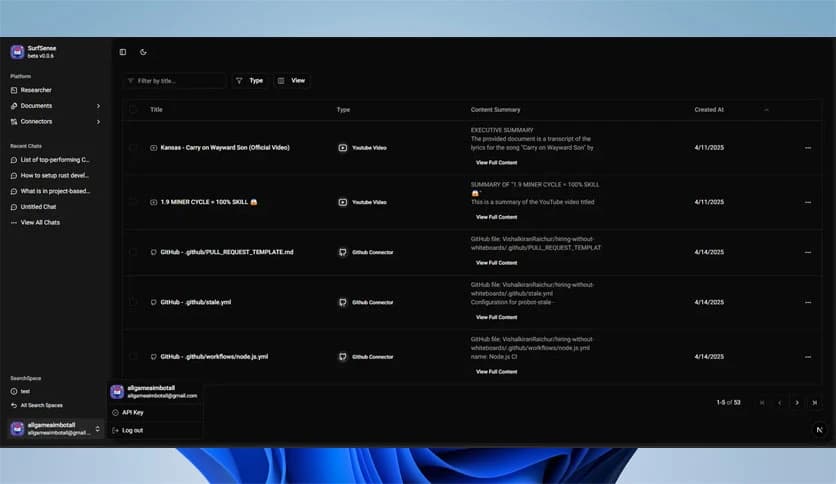The height and width of the screenshot is (484, 836).
Task: Click the '1-5 of 53' pagination text
Action: pyautogui.click(x=728, y=402)
